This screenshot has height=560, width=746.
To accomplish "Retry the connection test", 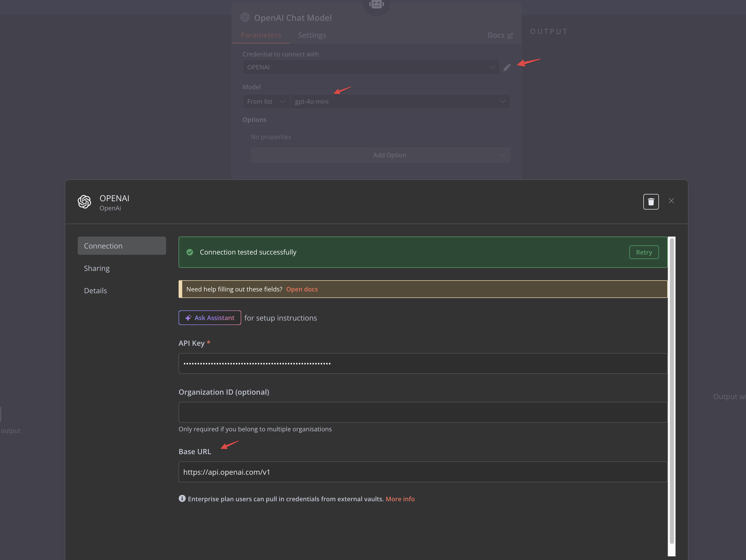I will (x=644, y=252).
